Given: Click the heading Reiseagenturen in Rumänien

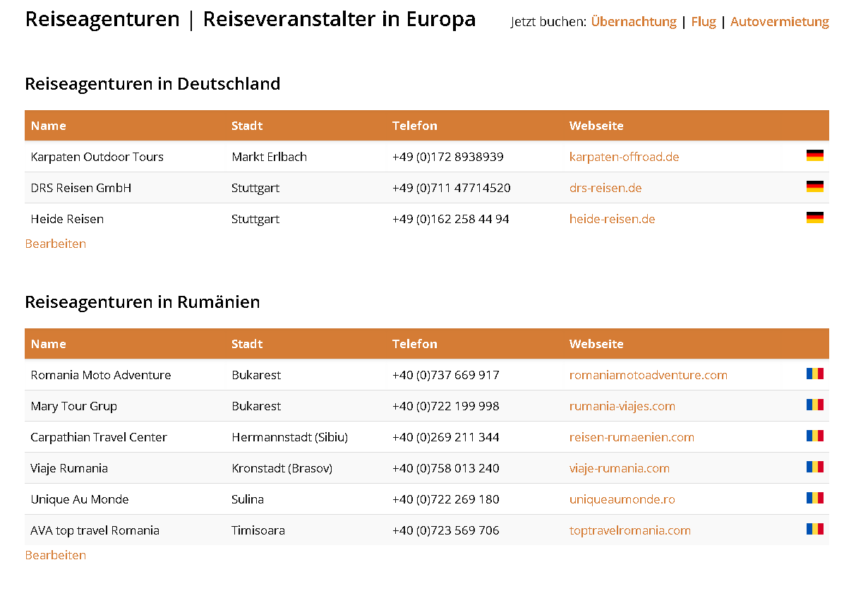Looking at the screenshot, I should click(x=143, y=302).
